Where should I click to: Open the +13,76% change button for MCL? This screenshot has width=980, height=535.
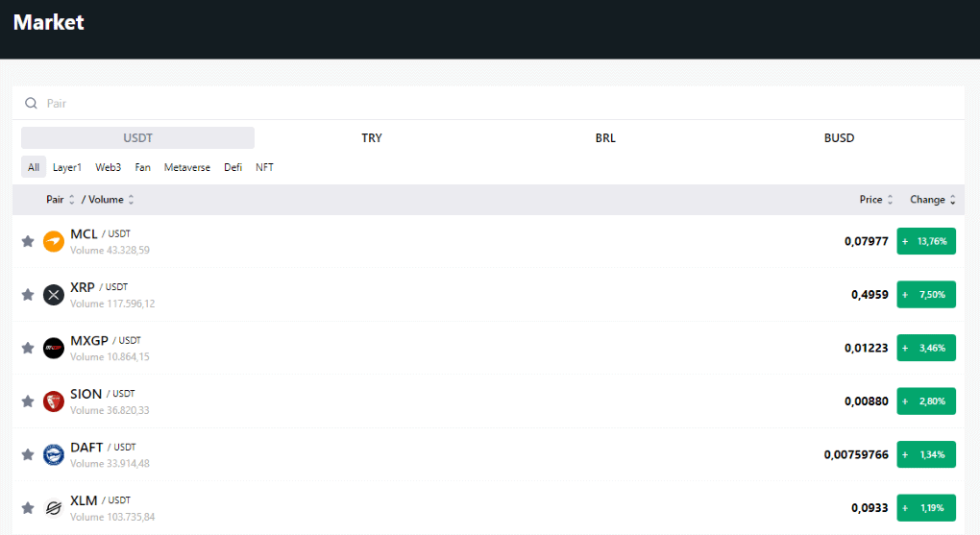926,241
